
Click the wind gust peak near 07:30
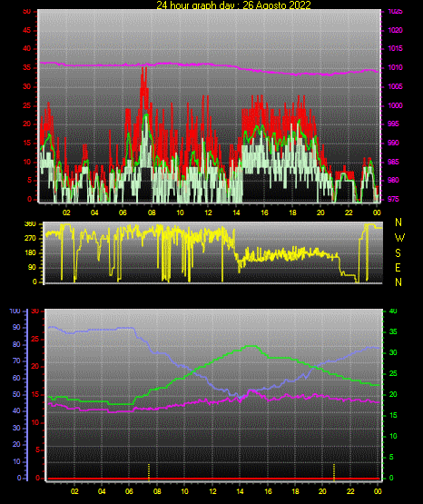(144, 68)
